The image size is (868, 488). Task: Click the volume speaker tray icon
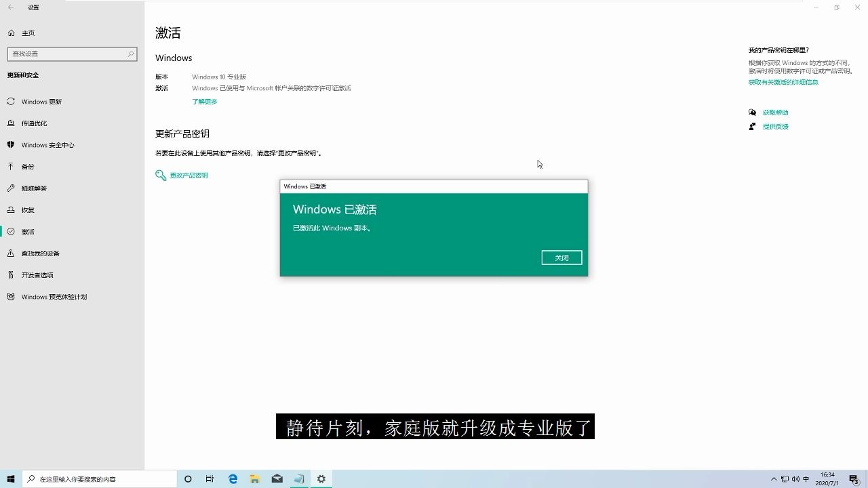(795, 479)
